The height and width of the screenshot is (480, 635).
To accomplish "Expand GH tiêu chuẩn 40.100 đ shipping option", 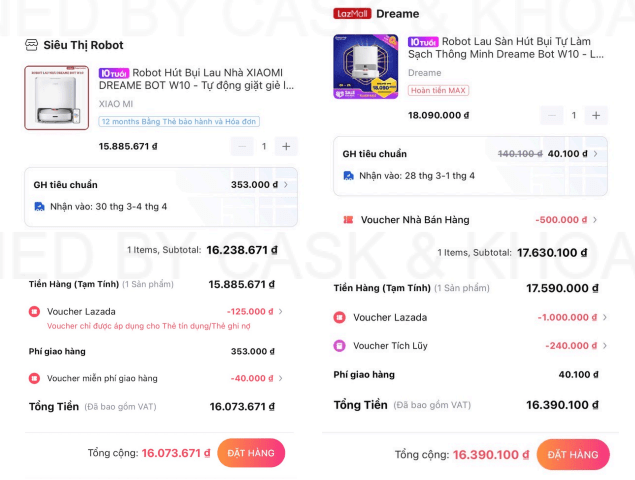I will pos(595,154).
